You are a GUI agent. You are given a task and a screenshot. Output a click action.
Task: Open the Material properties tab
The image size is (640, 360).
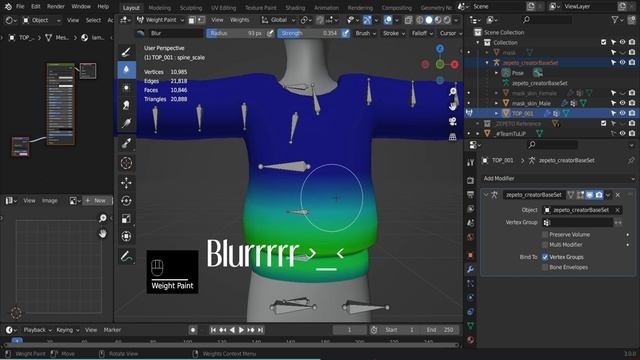471,340
